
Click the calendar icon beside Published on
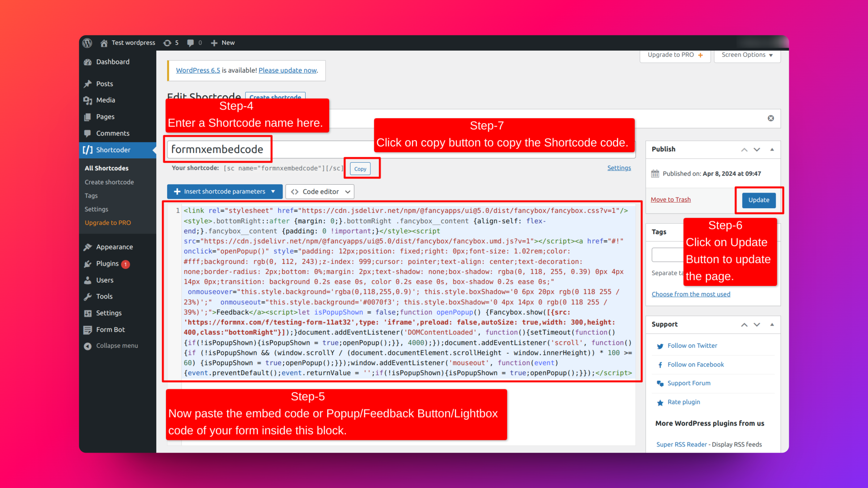(655, 174)
